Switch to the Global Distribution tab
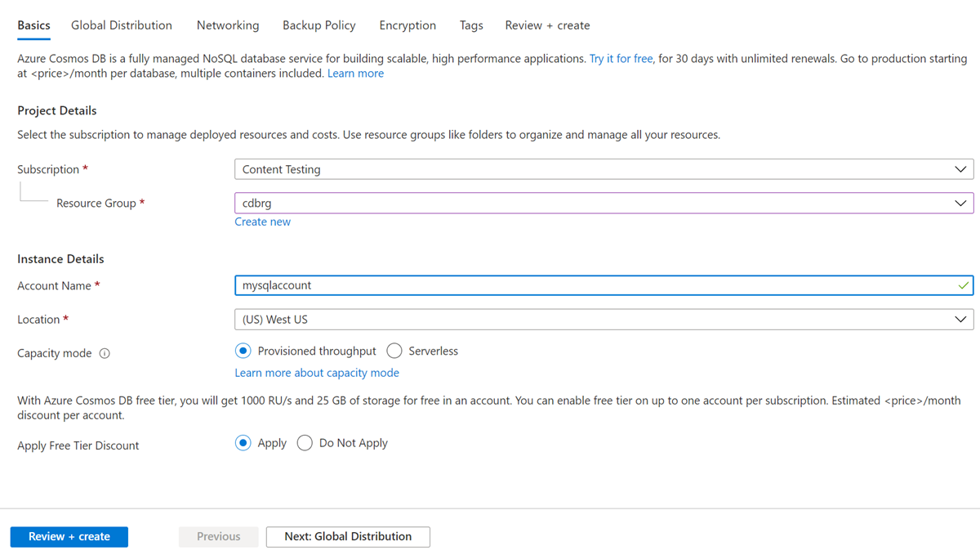 122,25
